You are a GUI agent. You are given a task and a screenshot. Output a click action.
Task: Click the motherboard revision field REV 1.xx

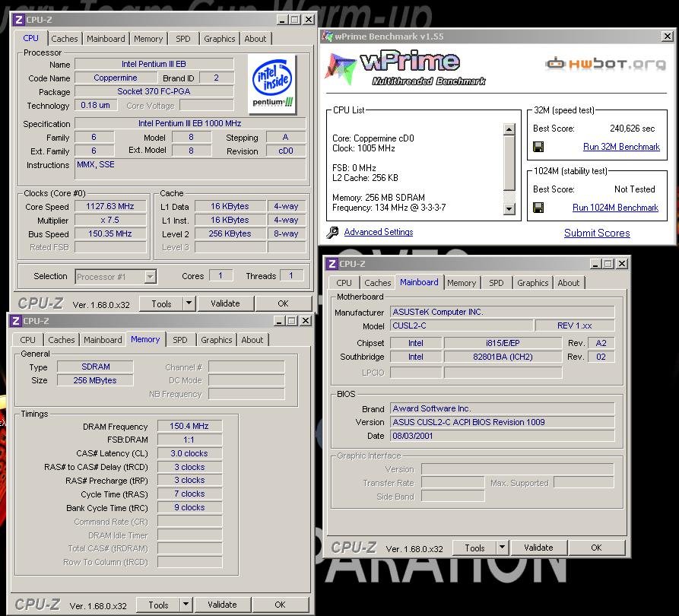click(x=575, y=325)
